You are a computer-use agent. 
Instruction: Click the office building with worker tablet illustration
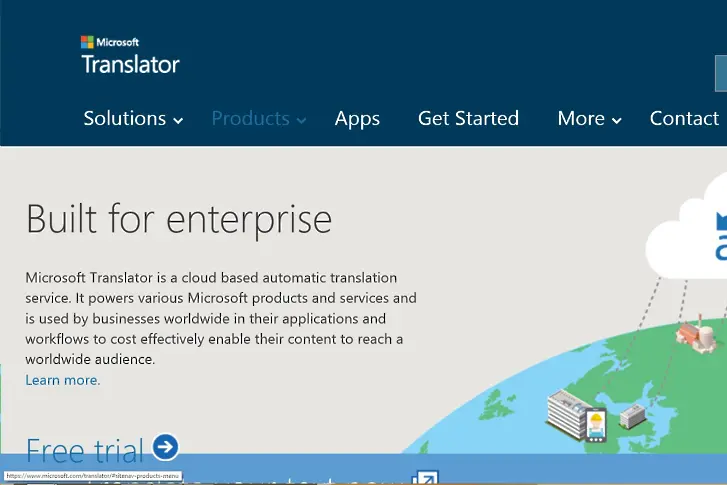[x=577, y=415]
